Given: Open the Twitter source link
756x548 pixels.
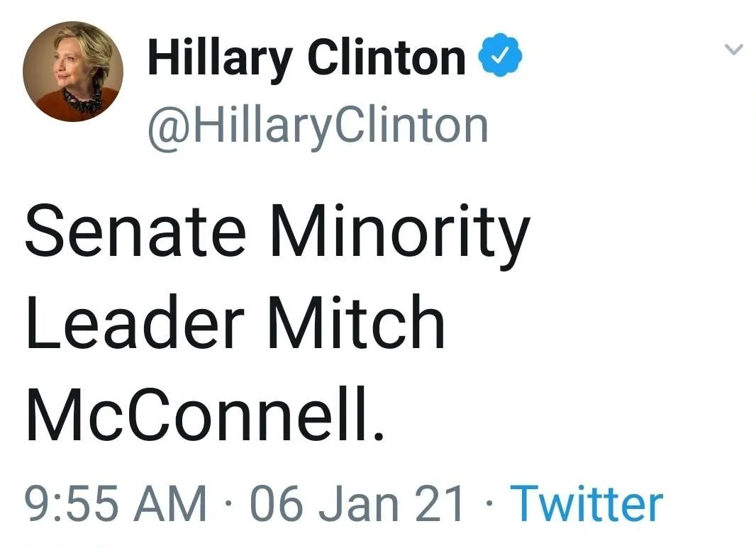Looking at the screenshot, I should pyautogui.click(x=587, y=503).
